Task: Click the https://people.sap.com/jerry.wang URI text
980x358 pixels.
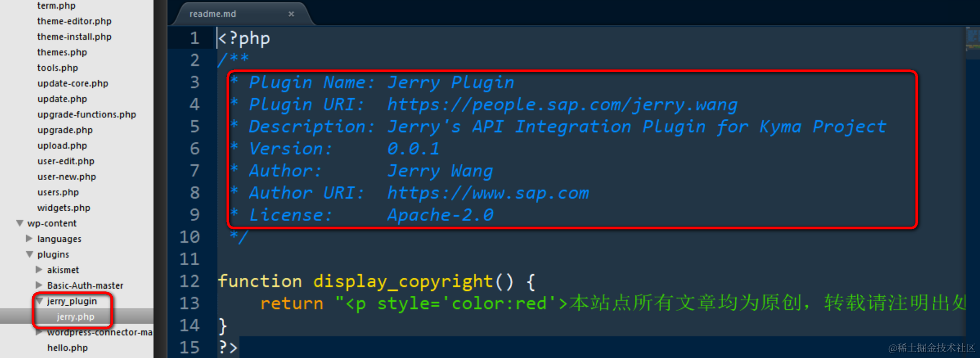Action: point(562,104)
